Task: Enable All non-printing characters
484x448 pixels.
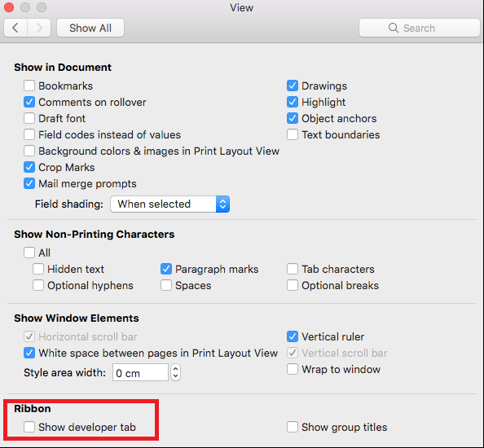Action: point(29,253)
